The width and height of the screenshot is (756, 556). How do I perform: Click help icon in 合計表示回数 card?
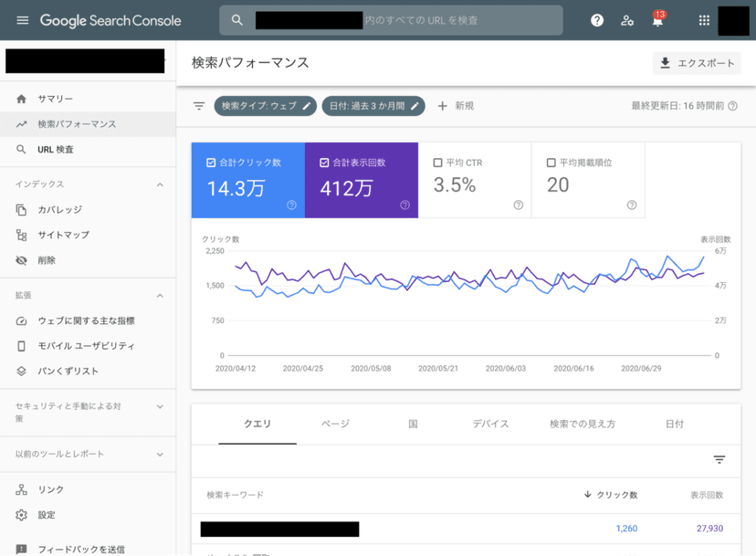(x=405, y=205)
